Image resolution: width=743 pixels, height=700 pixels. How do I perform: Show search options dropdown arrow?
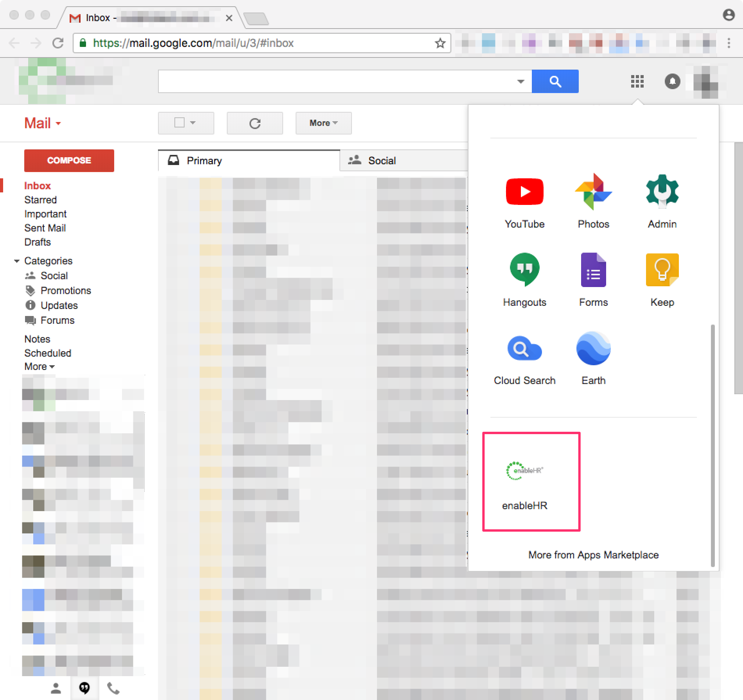pos(520,81)
